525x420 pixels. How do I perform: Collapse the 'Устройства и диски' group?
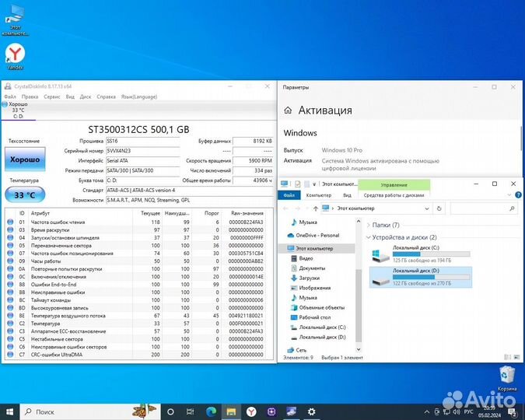[x=369, y=237]
